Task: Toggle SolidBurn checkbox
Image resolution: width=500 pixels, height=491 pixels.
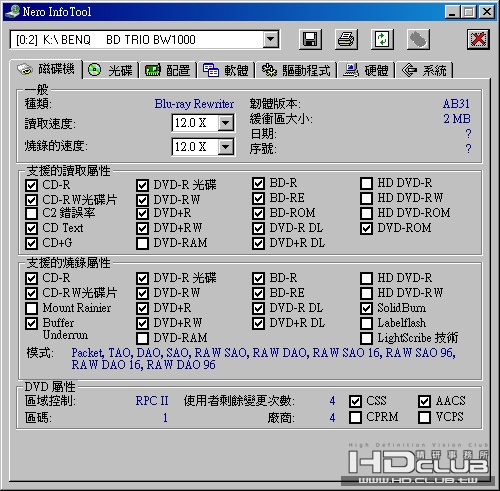Action: point(366,308)
